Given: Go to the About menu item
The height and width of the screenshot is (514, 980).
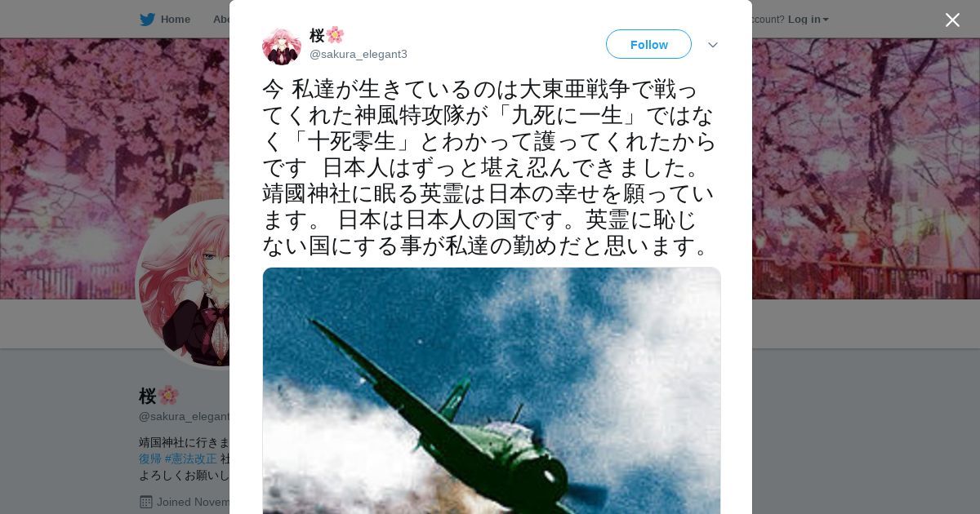Looking at the screenshot, I should click(220, 19).
